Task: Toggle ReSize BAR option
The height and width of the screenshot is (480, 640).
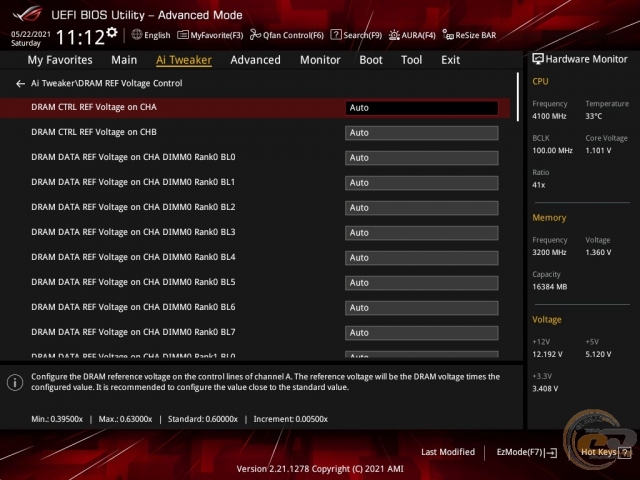Action: pos(469,35)
